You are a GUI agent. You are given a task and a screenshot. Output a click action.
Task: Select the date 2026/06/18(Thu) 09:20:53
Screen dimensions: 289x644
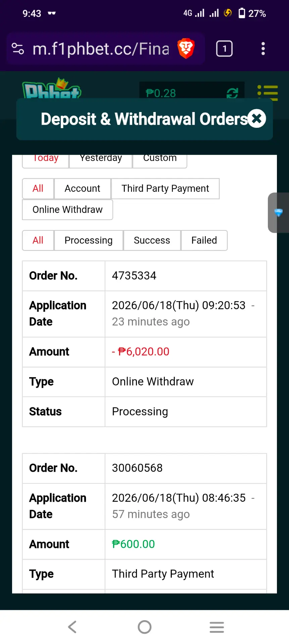179,305
